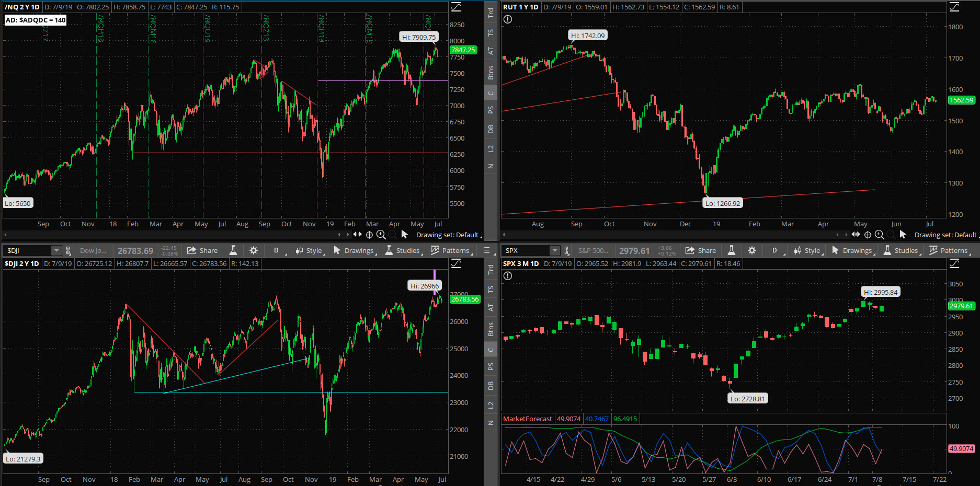Screen dimensions: 980x486
Task: Click the expand-width arrows icon under /NQ chart
Action: [357, 234]
